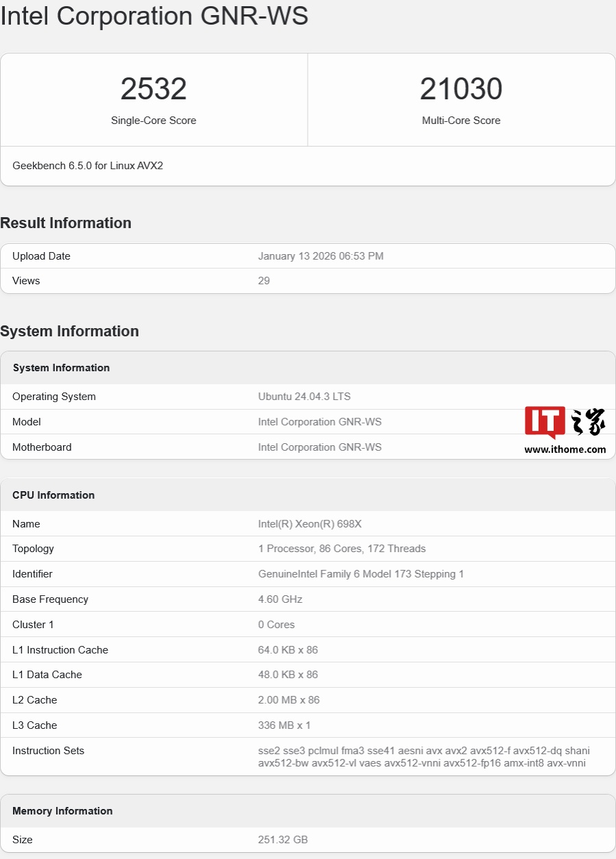Click the 4.60 GHz base frequency value
616x859 pixels.
pos(280,599)
